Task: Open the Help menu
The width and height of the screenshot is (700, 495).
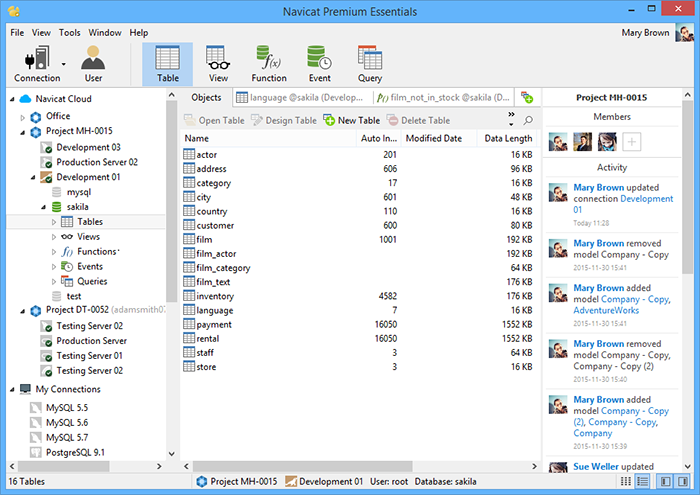Action: coord(139,33)
